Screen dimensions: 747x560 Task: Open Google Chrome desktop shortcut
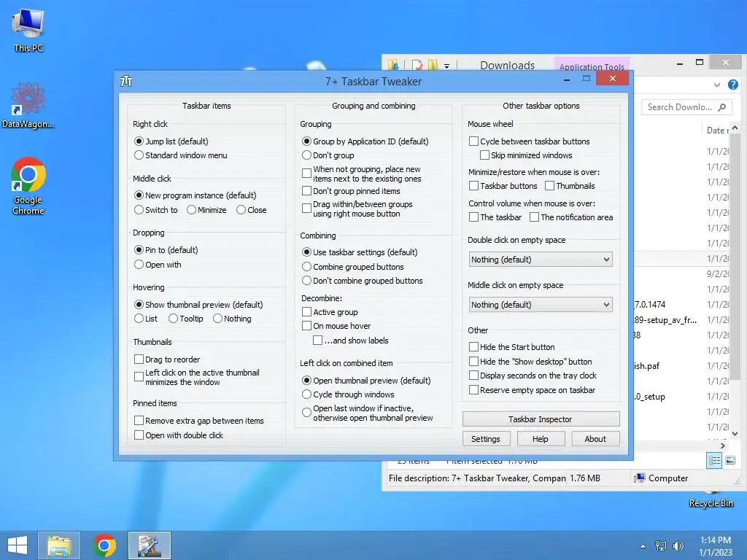28,186
